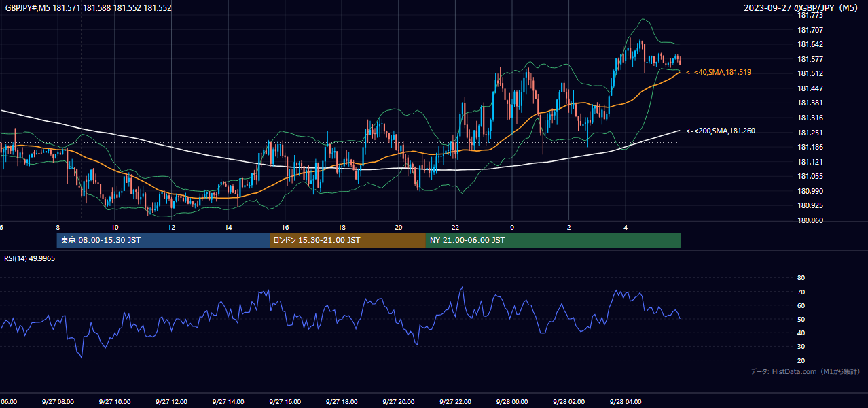Click hour label 14 under the price chart
Viewport: 868px width, 408px height.
(228, 228)
